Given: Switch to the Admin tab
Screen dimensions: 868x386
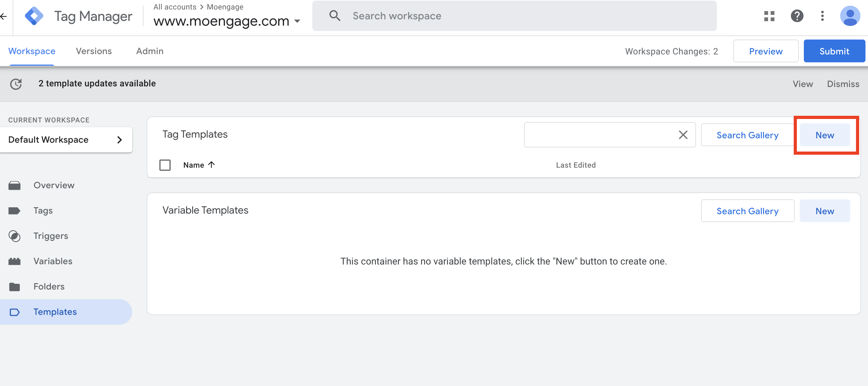Looking at the screenshot, I should pyautogui.click(x=150, y=51).
